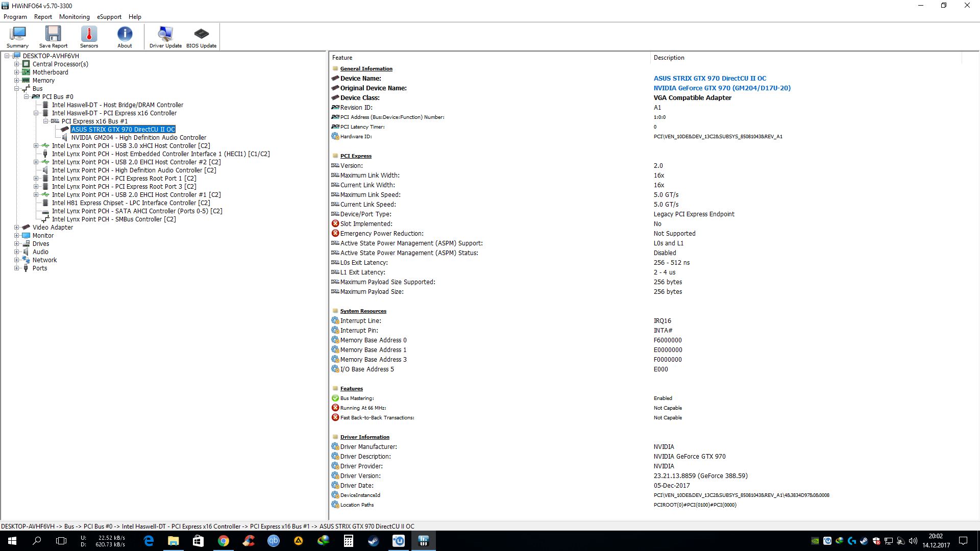The image size is (980, 551).
Task: Click the ASUS STRIX GTX 970 device name value
Action: click(710, 79)
